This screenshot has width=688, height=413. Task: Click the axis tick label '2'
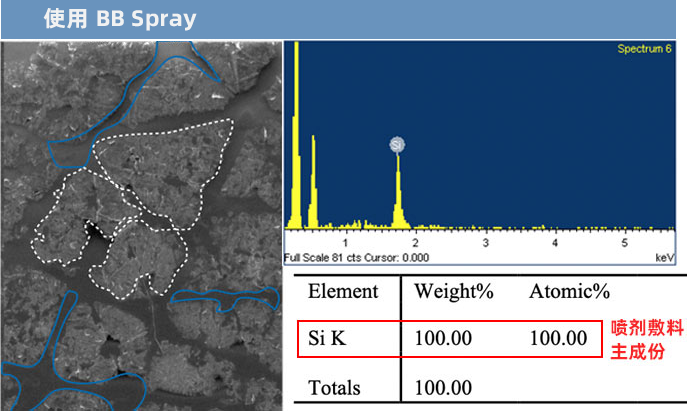point(415,243)
